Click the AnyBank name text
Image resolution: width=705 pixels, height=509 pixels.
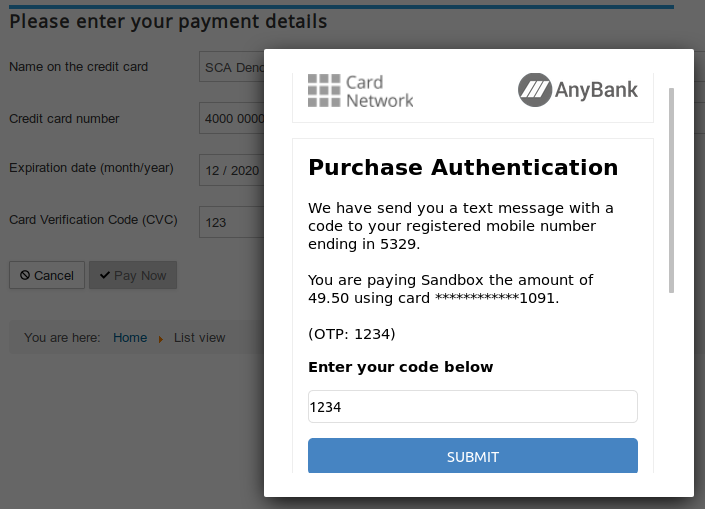pyautogui.click(x=598, y=90)
